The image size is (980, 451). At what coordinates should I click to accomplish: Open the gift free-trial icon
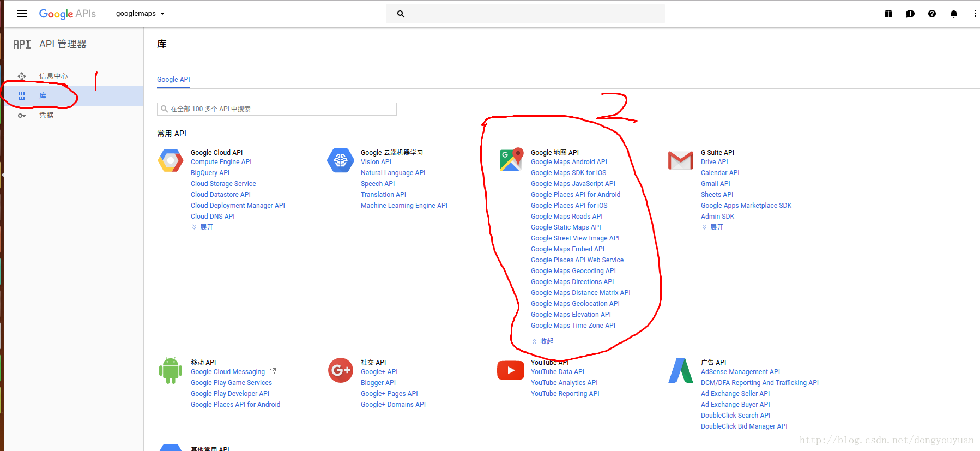coord(888,14)
